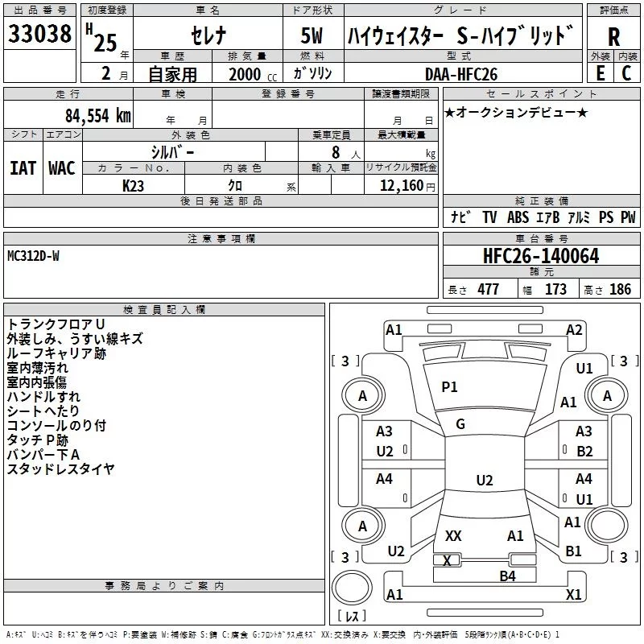Click the 検査員記入欄 section header
The image size is (644, 644).
click(164, 310)
